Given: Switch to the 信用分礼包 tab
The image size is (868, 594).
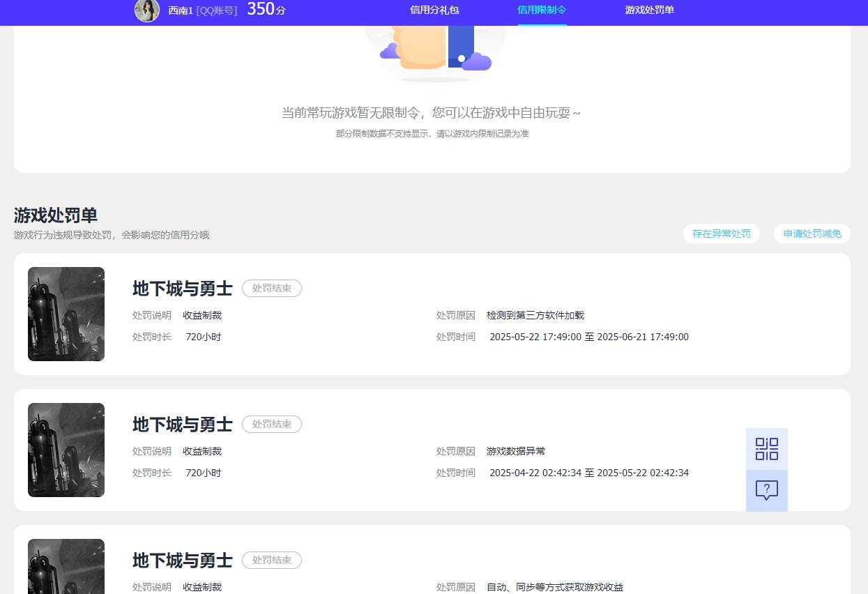Looking at the screenshot, I should [434, 10].
